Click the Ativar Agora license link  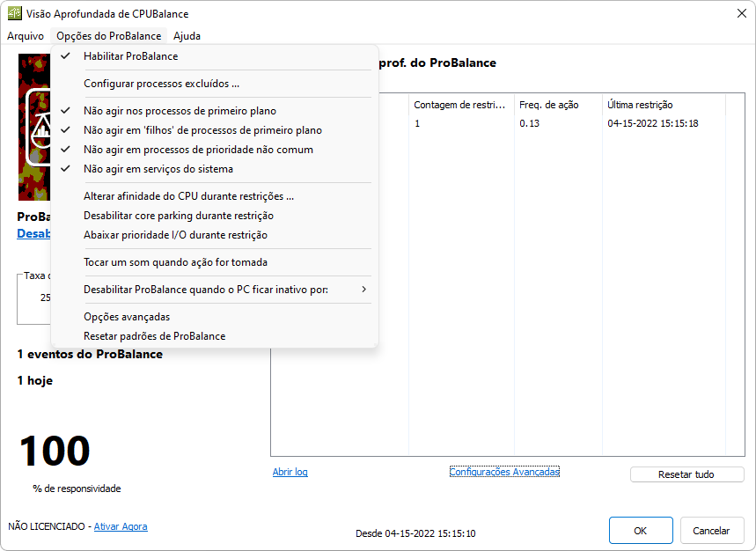point(121,526)
